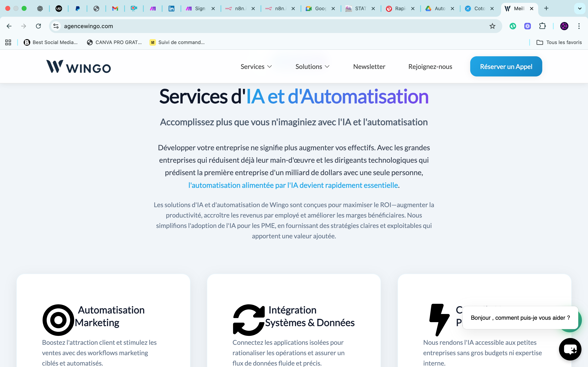Bookmark page with star icon

click(x=492, y=26)
